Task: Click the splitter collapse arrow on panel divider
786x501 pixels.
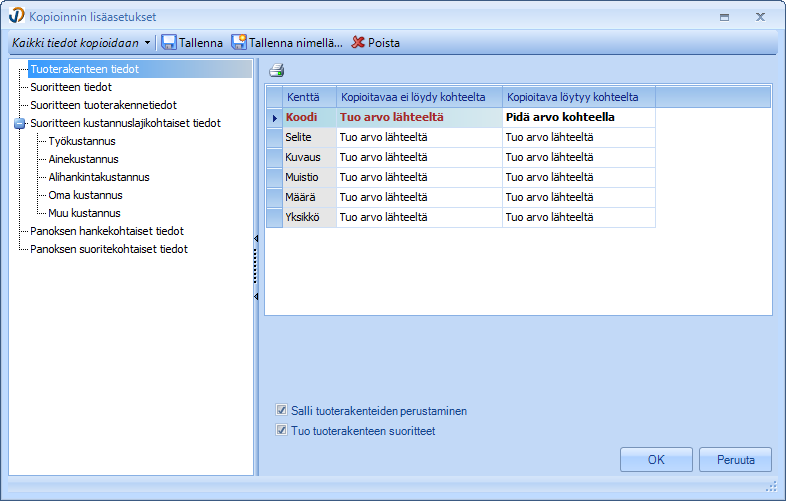Action: click(x=256, y=238)
